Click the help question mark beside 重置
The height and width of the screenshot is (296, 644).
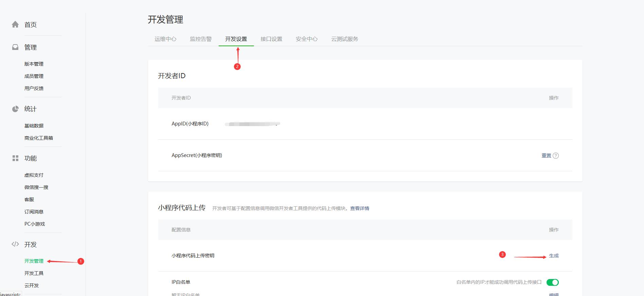(556, 156)
